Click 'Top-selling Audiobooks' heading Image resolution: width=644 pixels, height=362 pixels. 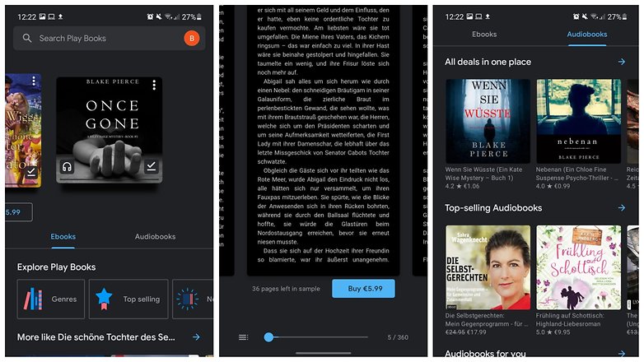pyautogui.click(x=493, y=208)
